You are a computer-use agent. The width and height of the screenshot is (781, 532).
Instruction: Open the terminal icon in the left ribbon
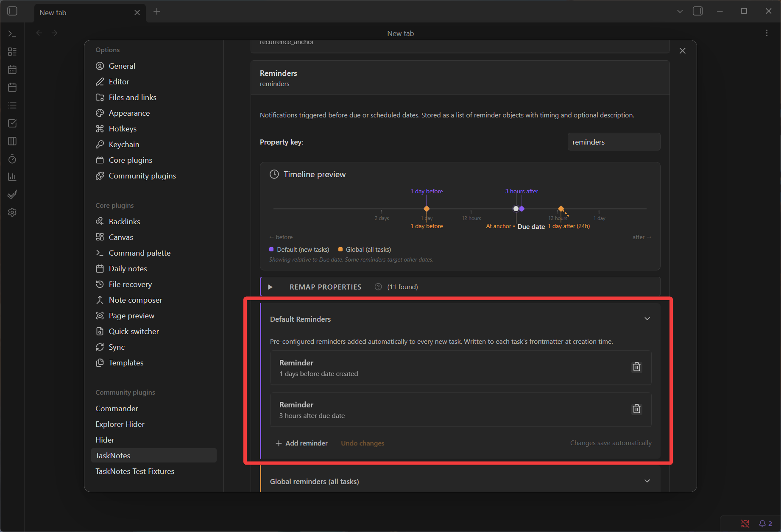point(12,33)
